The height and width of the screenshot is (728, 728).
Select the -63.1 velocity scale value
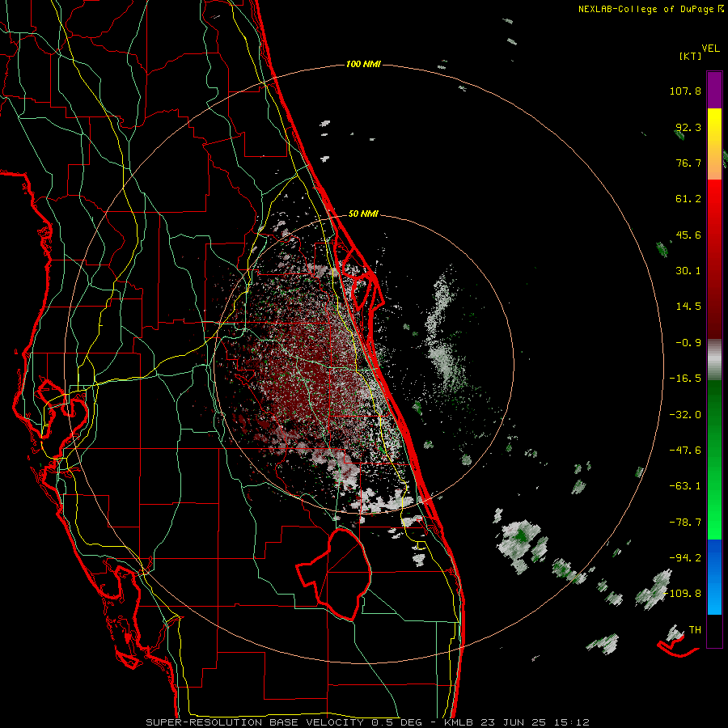685,486
